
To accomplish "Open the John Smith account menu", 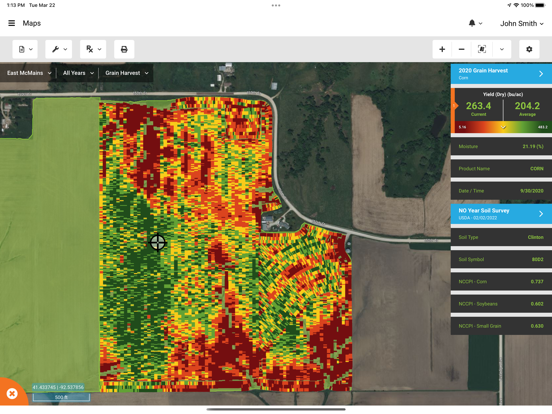I will (x=522, y=24).
